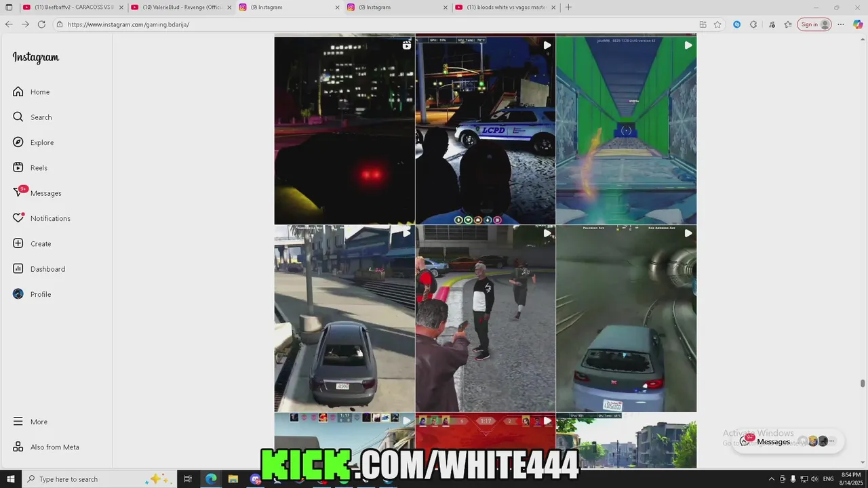
Task: Open Also from Meta menu
Action: tap(46, 447)
